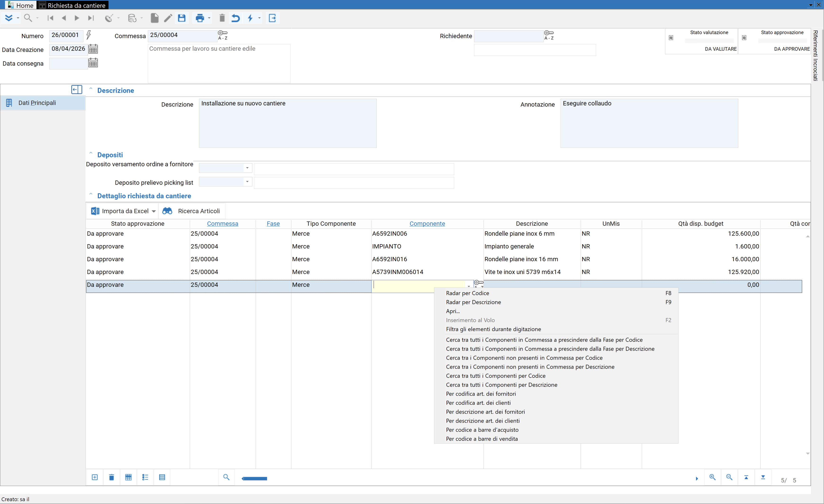Go to the next record
Image resolution: width=824 pixels, height=504 pixels.
tap(77, 18)
